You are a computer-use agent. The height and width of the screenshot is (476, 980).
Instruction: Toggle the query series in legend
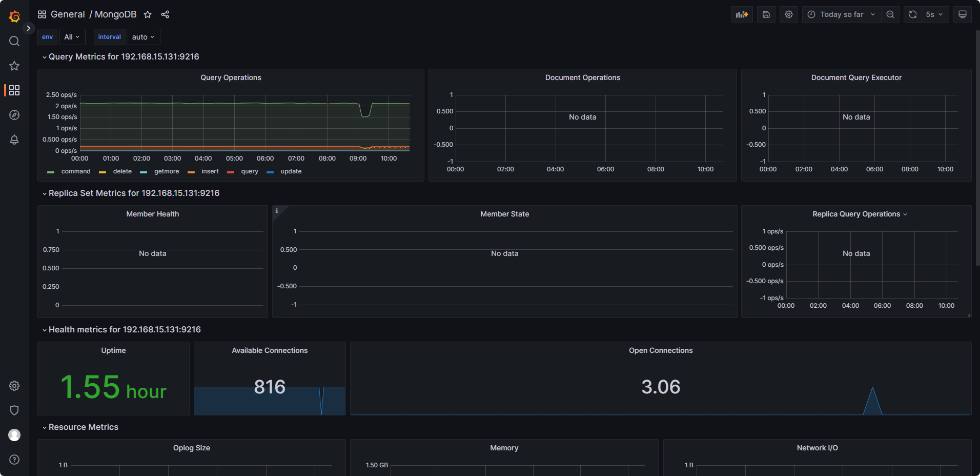250,171
